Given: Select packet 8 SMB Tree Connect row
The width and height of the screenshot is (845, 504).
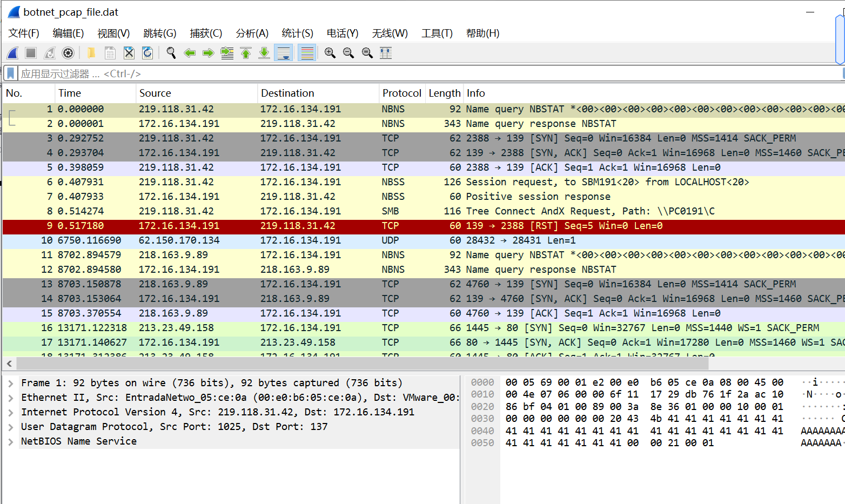Looking at the screenshot, I should point(424,211).
